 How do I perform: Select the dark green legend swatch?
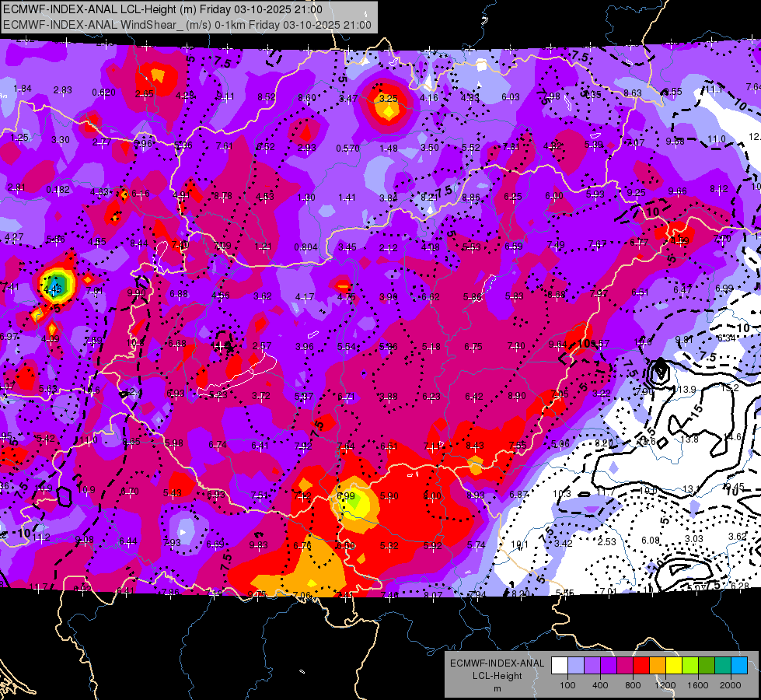coord(707,666)
